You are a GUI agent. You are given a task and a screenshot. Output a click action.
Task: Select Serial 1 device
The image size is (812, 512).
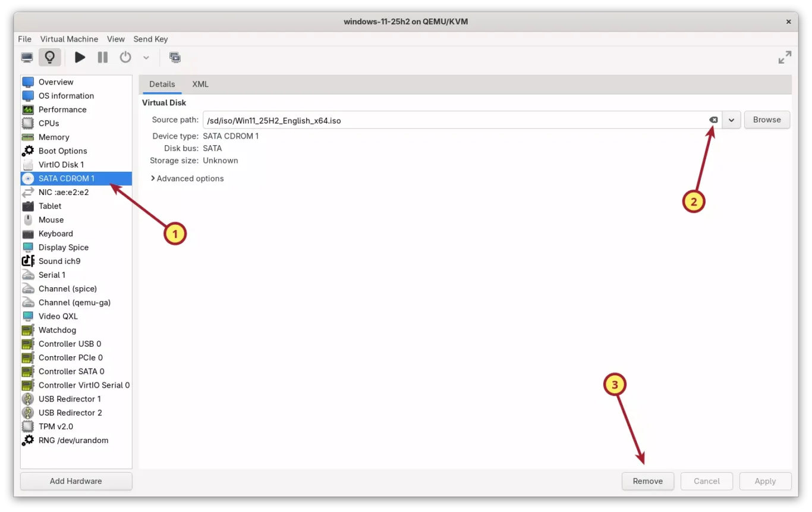pos(76,275)
